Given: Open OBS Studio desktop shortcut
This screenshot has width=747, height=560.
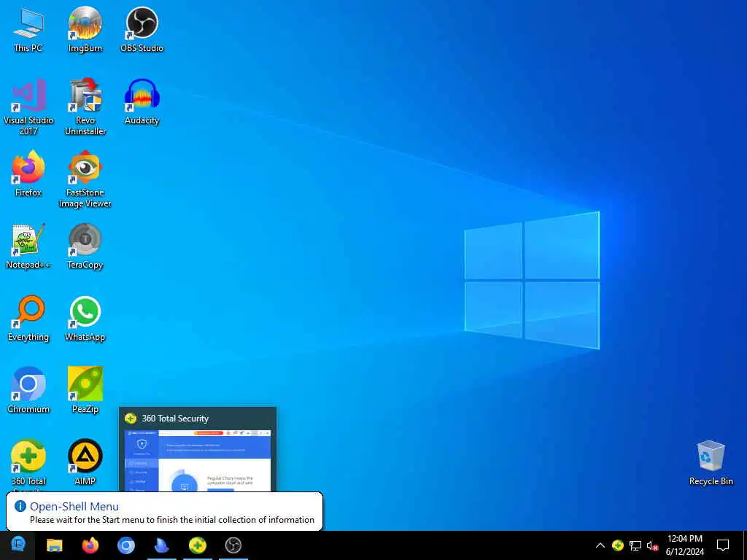Looking at the screenshot, I should [x=142, y=29].
